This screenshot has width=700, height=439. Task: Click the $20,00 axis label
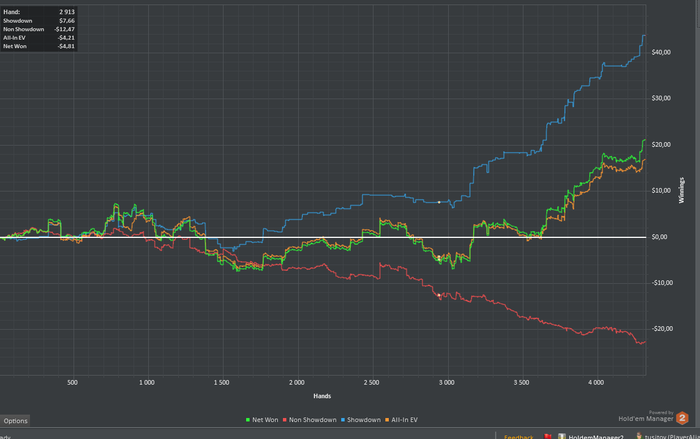click(x=661, y=145)
